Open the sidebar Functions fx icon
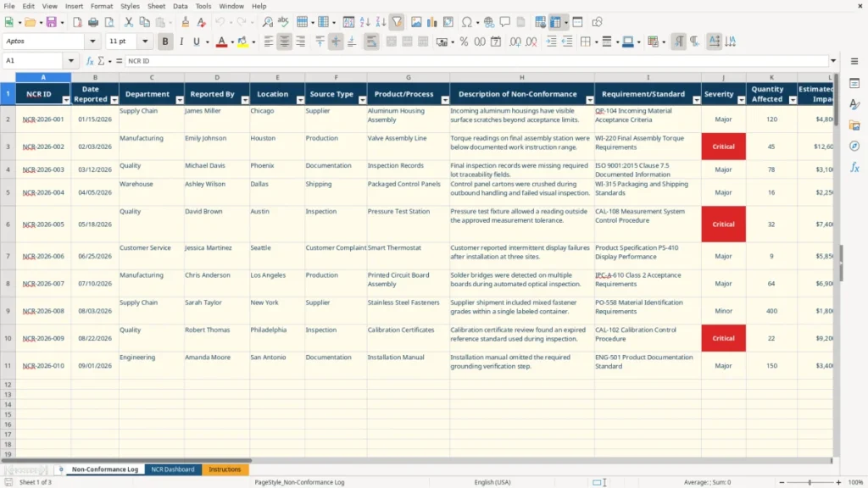This screenshot has height=488, width=868. (x=854, y=167)
